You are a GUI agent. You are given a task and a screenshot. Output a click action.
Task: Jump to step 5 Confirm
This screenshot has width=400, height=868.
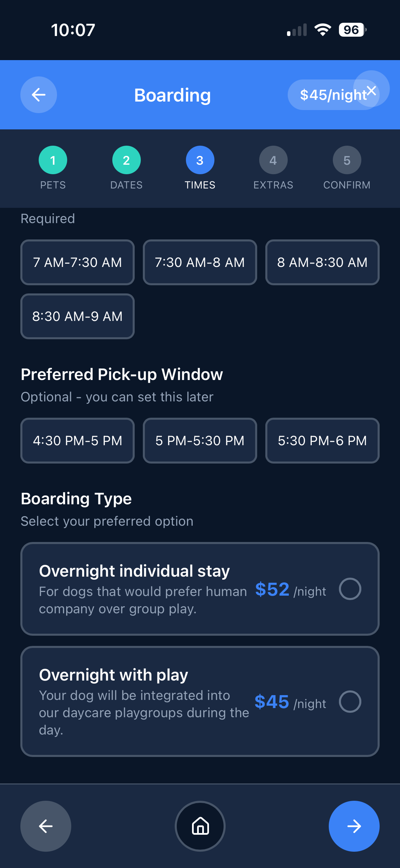coord(347,160)
